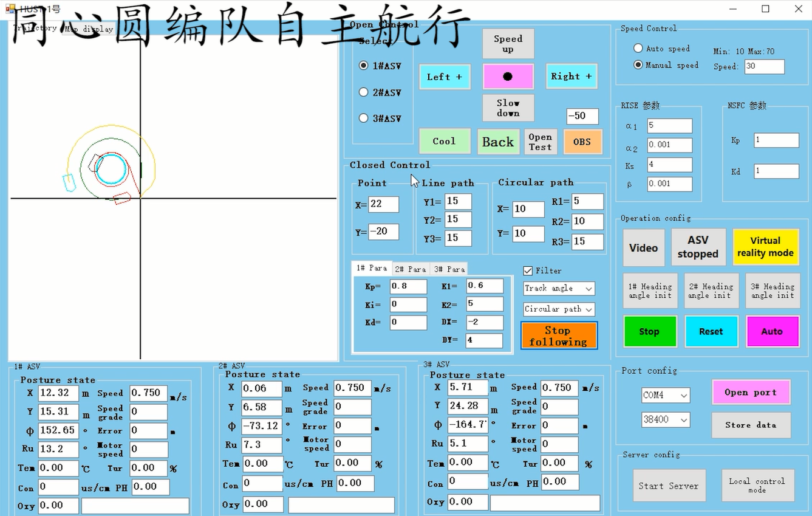Select the 2#ASV radio button
This screenshot has height=516, width=812.
(364, 92)
